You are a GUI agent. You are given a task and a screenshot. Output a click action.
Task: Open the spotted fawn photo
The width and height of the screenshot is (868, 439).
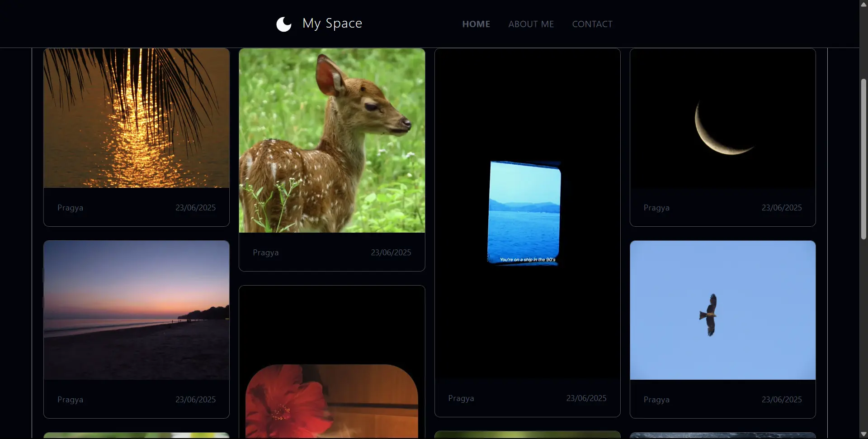click(332, 140)
